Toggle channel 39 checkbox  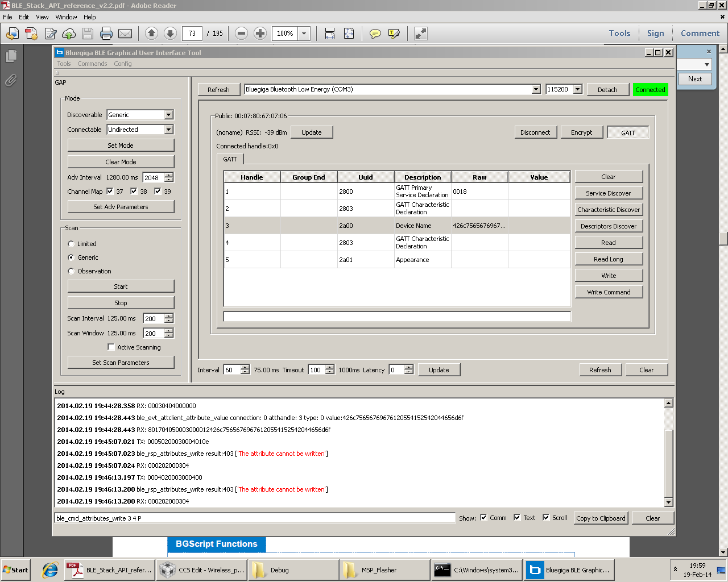coord(158,191)
